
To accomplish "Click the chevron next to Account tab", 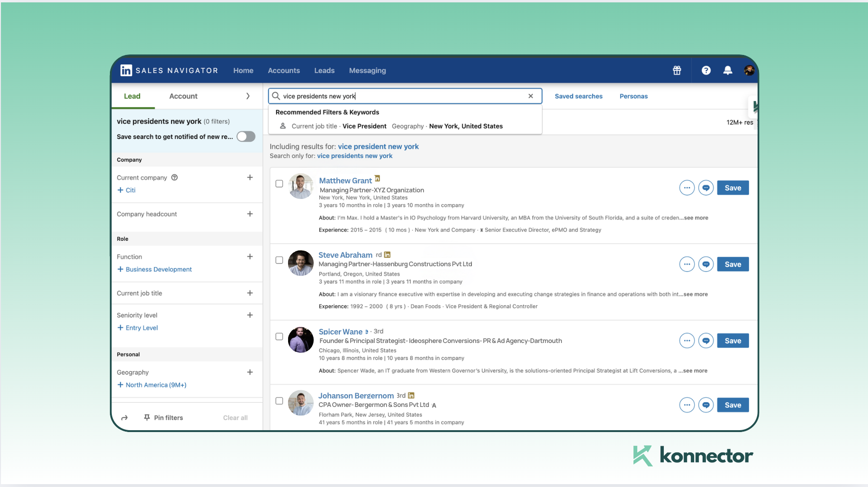I will pos(248,96).
